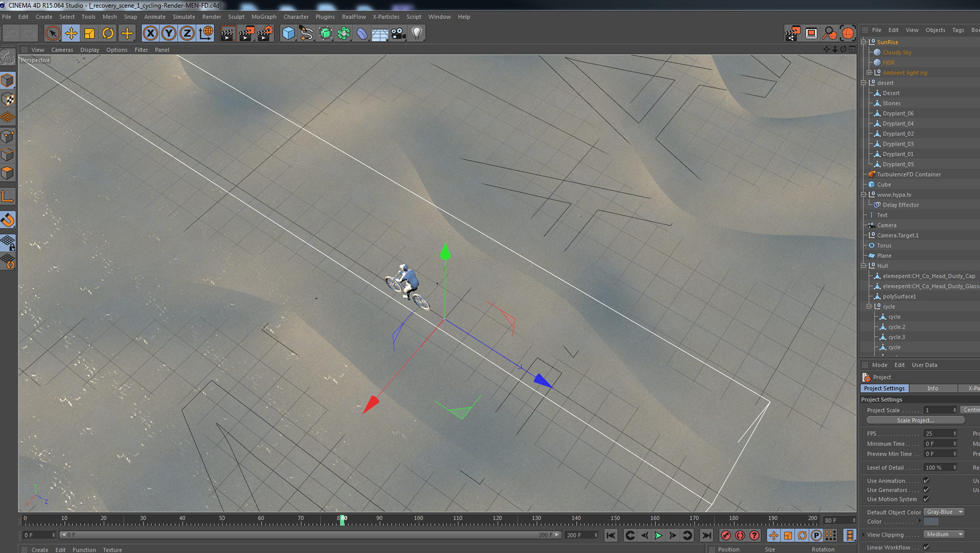Collapse the SunRise tree group
Screen dimensions: 980x553
click(864, 42)
